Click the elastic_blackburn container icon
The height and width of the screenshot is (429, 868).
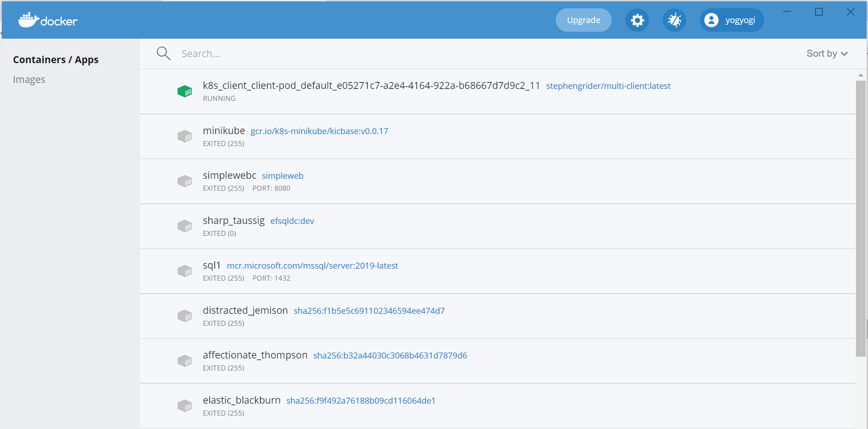[184, 406]
